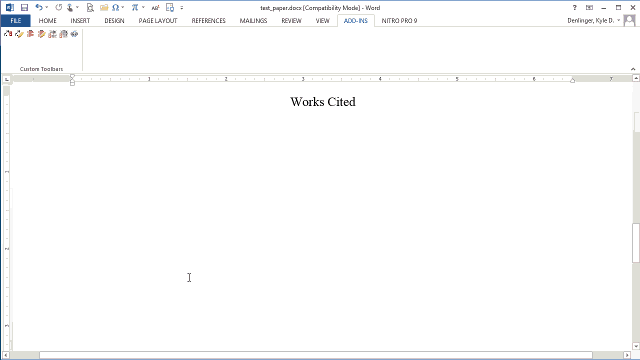
Task: Open Customize Quick Access Toolbar dropdown
Action: coord(182,7)
